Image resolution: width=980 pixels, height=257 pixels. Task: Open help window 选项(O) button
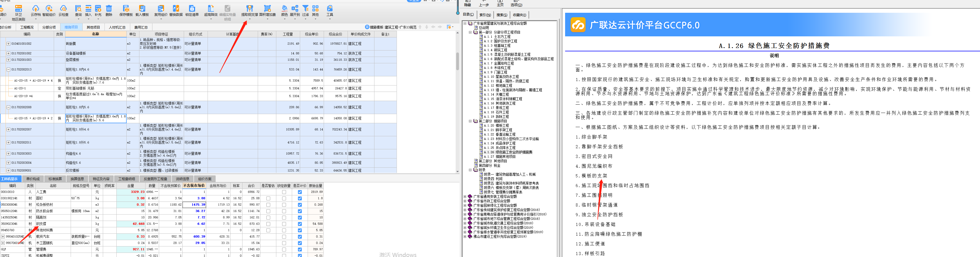[516, 3]
